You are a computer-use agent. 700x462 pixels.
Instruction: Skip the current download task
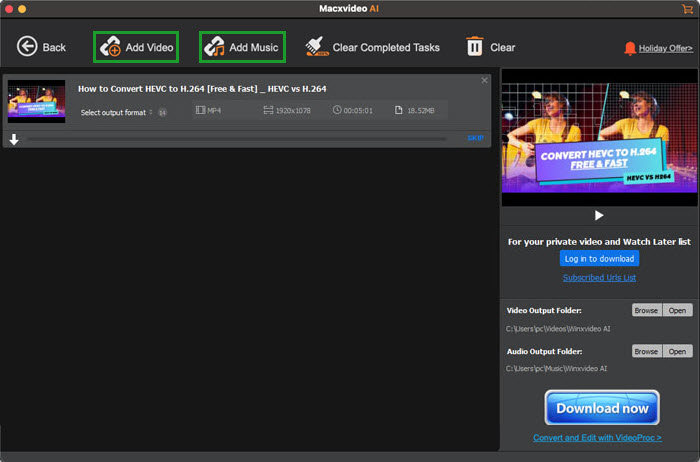point(475,138)
